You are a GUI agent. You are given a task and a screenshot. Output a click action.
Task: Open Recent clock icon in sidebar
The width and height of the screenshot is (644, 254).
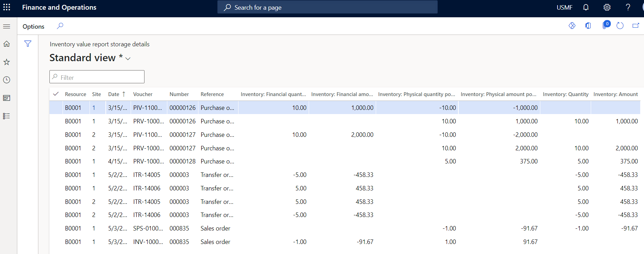[7, 80]
